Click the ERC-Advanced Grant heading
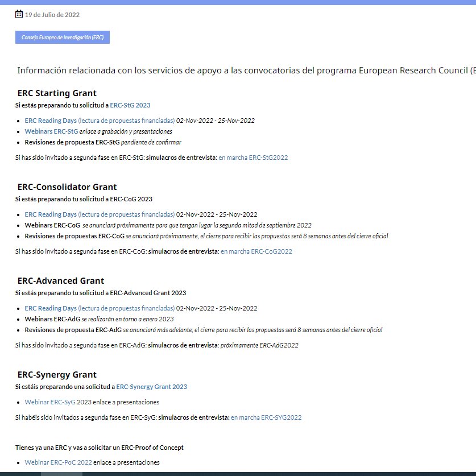Screen dimensions: 476x476 click(x=61, y=280)
